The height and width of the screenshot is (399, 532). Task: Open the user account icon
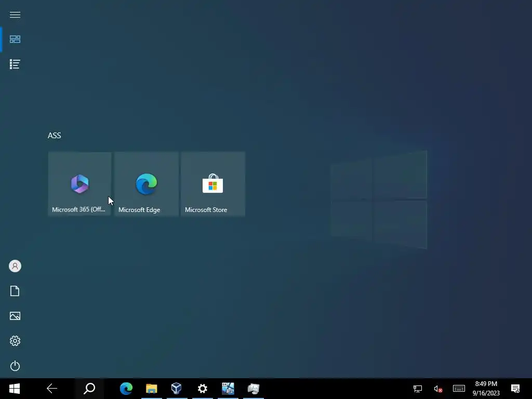pyautogui.click(x=15, y=266)
